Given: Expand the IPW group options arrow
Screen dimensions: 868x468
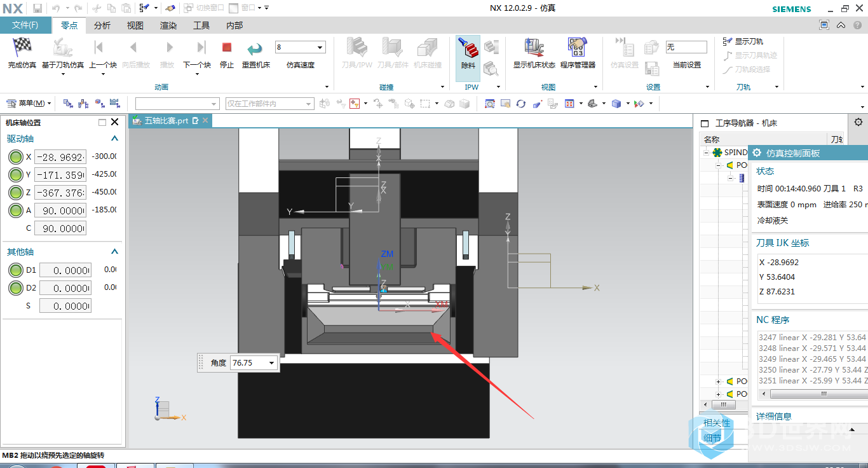Looking at the screenshot, I should 498,87.
